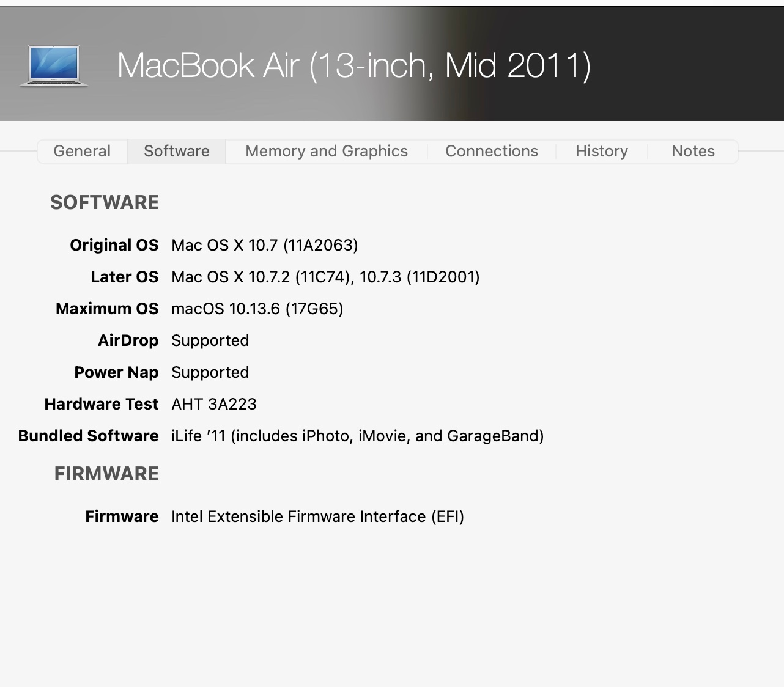The image size is (784, 687).
Task: Click the Bundled Software row label
Action: click(x=89, y=436)
